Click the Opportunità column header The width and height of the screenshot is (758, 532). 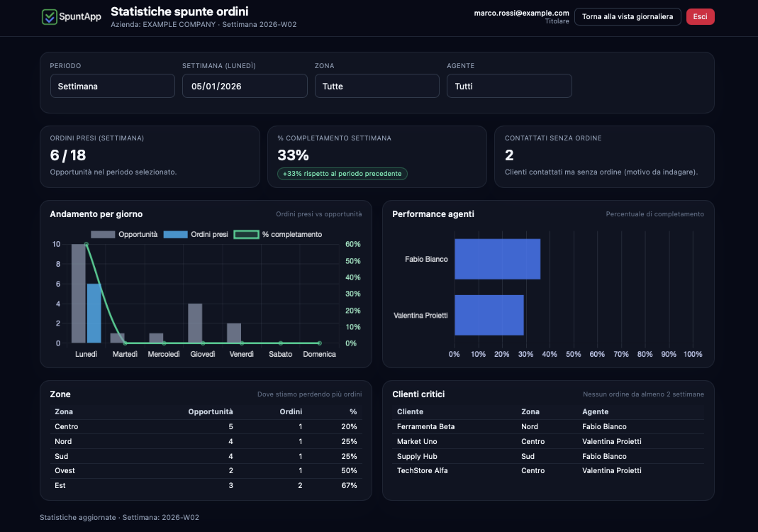(211, 411)
